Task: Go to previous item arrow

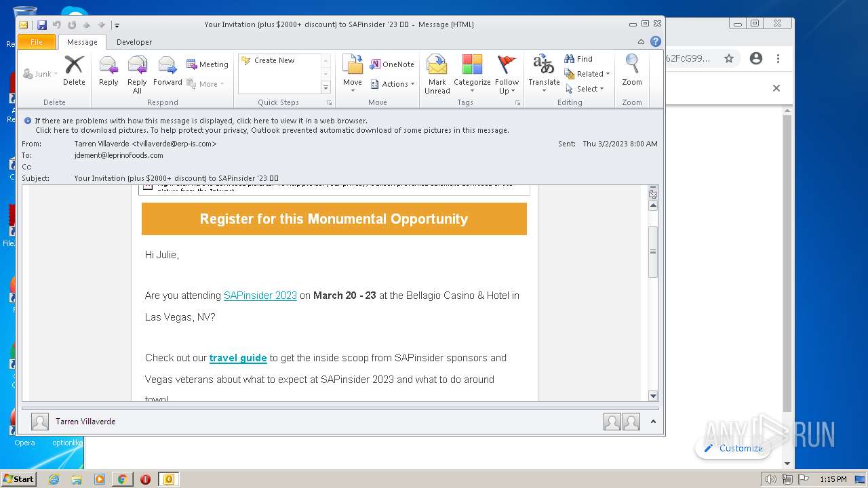Action: [x=86, y=25]
